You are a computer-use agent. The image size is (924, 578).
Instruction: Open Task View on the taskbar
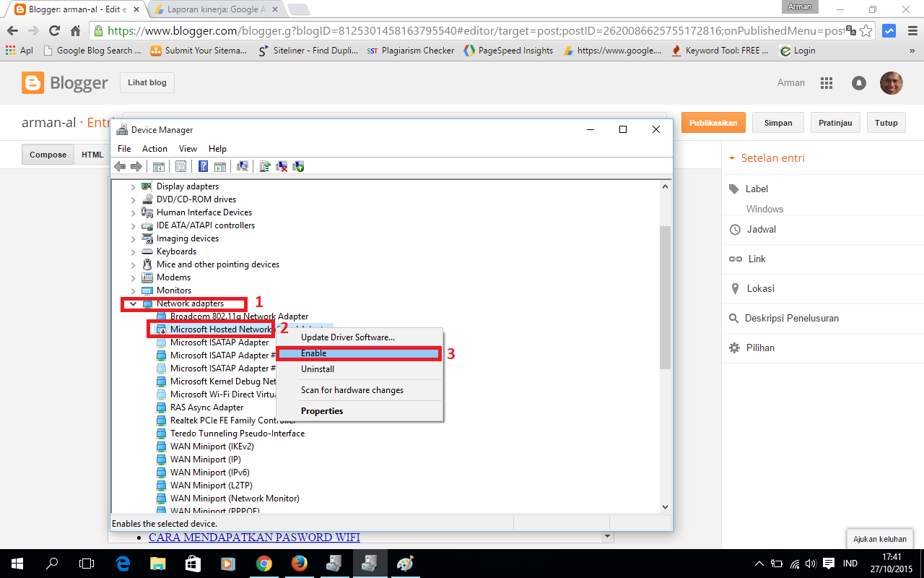pos(87,563)
